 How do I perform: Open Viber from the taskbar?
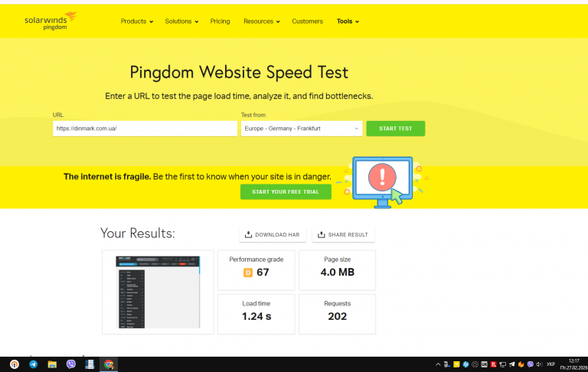pyautogui.click(x=71, y=364)
